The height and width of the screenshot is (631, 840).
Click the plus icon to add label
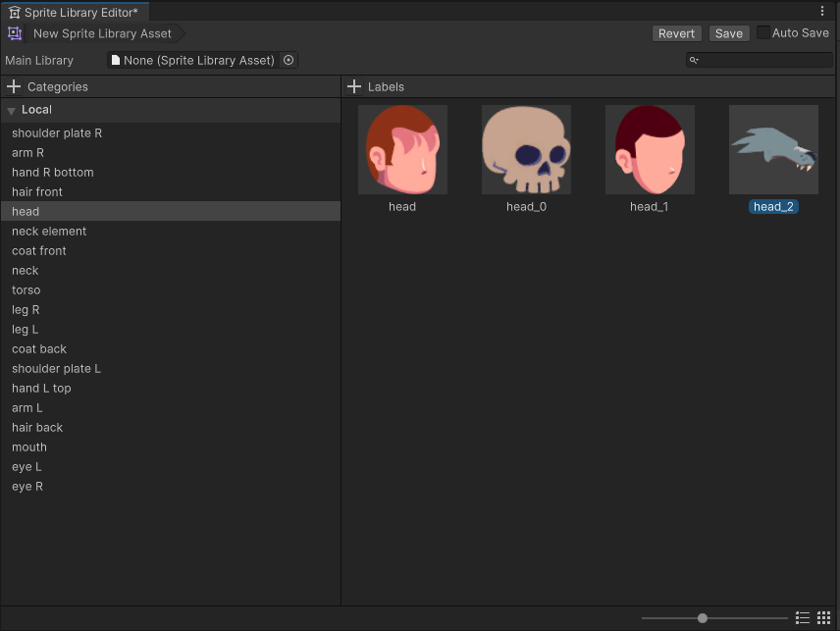click(x=354, y=86)
